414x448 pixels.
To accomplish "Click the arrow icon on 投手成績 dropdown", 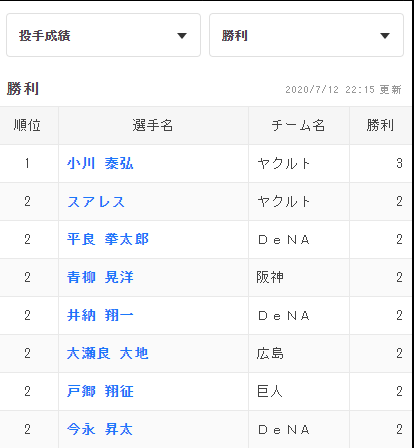I will (182, 36).
